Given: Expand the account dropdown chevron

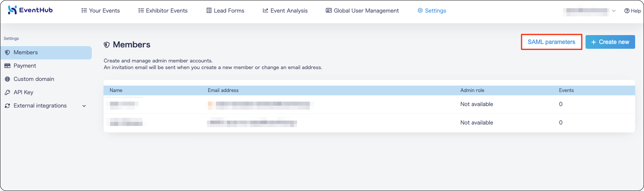Looking at the screenshot, I should click(x=614, y=11).
